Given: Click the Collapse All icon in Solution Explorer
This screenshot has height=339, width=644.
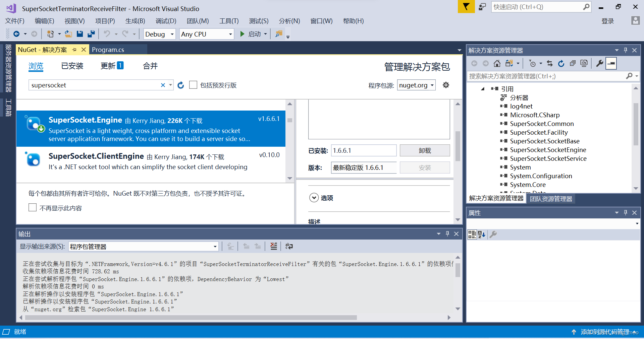Looking at the screenshot, I should pos(573,63).
